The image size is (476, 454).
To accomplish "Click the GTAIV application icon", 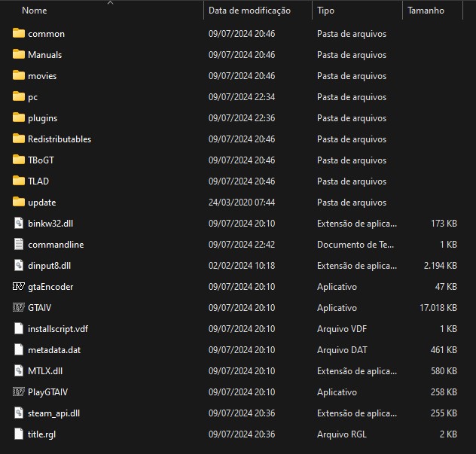I will tap(19, 307).
